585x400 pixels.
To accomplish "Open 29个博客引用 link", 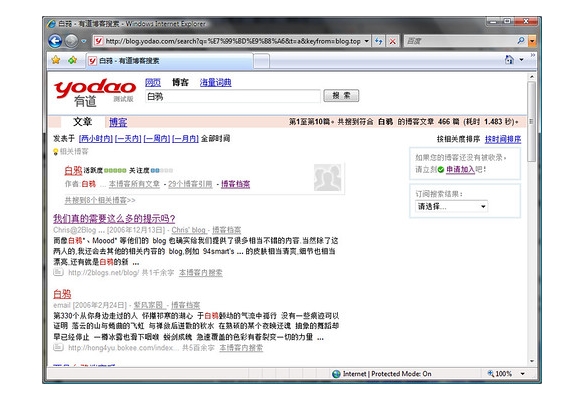I will pyautogui.click(x=190, y=184).
